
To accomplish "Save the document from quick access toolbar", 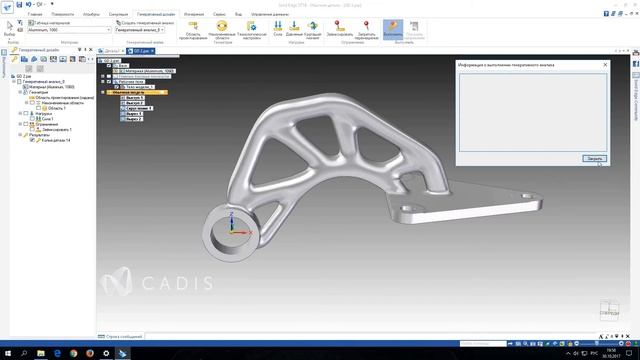I will (x=19, y=4).
